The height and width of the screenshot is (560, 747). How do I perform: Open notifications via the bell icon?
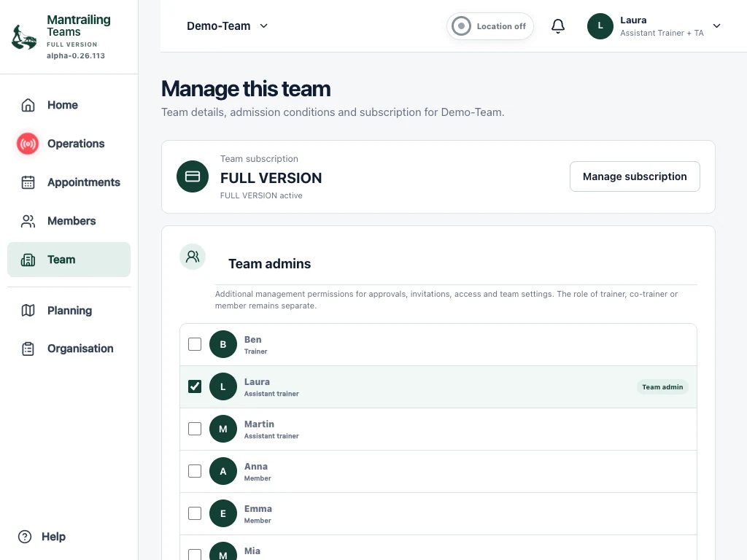click(x=558, y=26)
